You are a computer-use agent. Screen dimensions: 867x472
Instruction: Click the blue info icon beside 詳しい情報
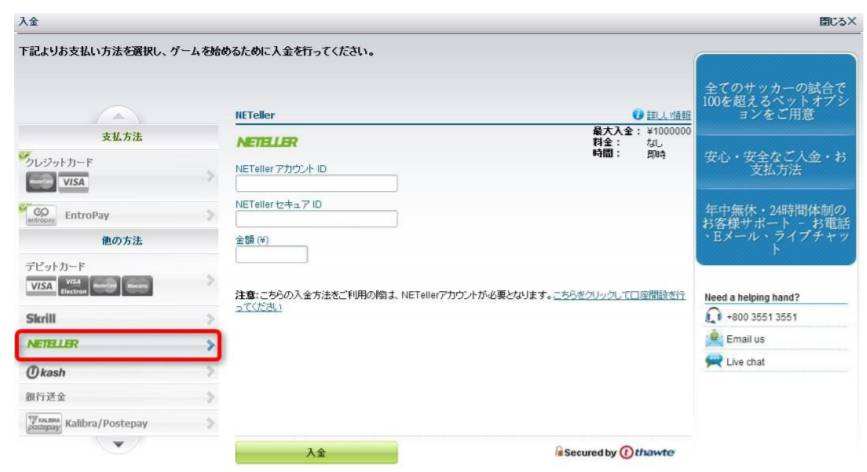[638, 114]
